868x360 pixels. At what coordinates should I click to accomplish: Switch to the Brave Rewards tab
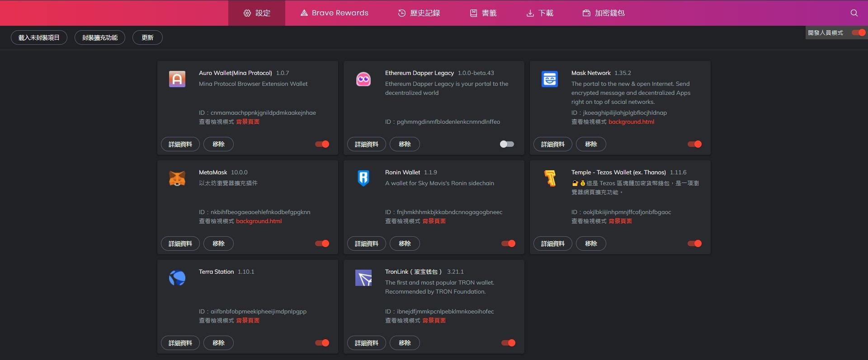335,13
